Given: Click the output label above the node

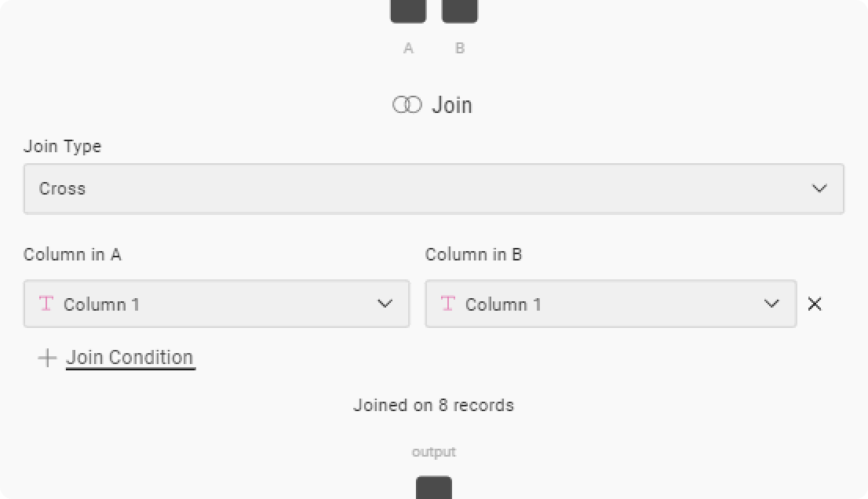Looking at the screenshot, I should pyautogui.click(x=434, y=451).
